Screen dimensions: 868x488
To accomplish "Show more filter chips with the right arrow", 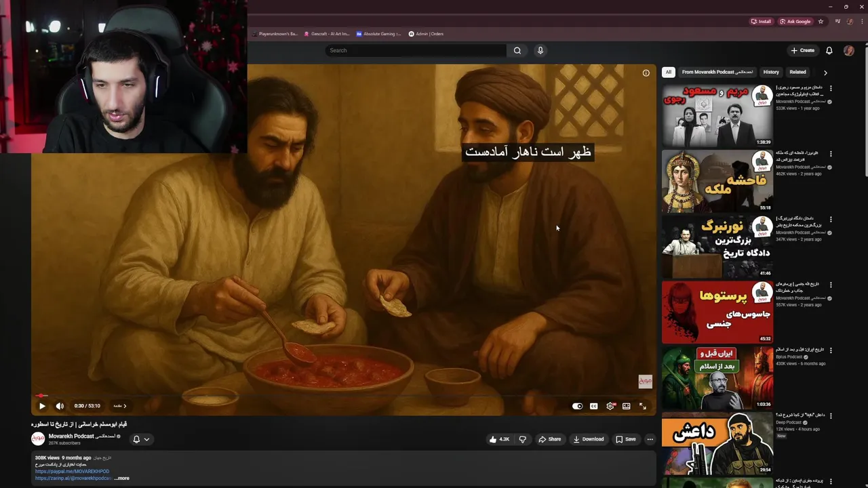I will coord(825,73).
